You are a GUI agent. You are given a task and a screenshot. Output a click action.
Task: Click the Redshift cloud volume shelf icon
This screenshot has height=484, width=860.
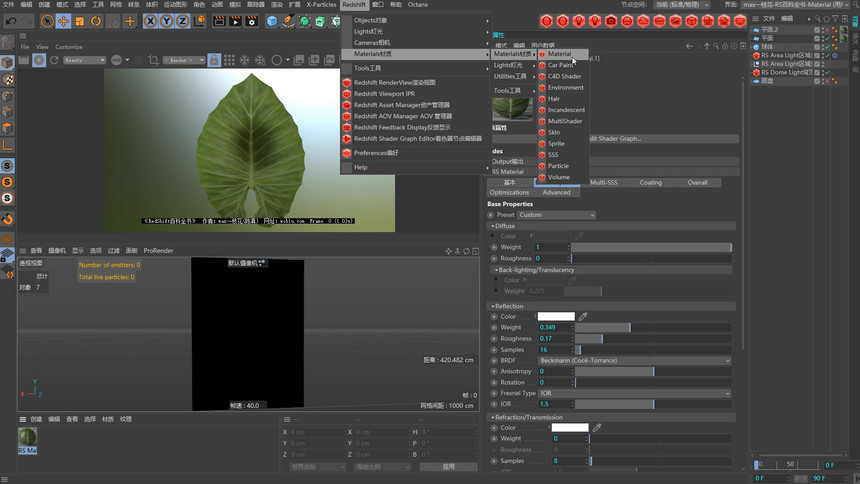pos(643,21)
